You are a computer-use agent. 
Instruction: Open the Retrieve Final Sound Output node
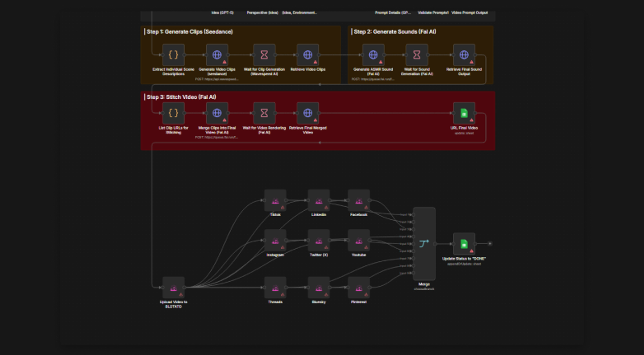(464, 55)
